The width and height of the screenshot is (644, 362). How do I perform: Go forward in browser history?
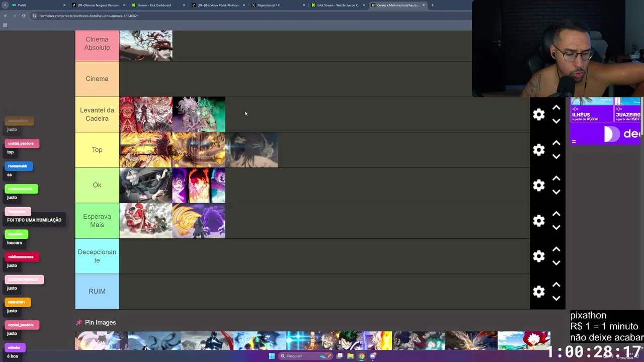[15, 16]
